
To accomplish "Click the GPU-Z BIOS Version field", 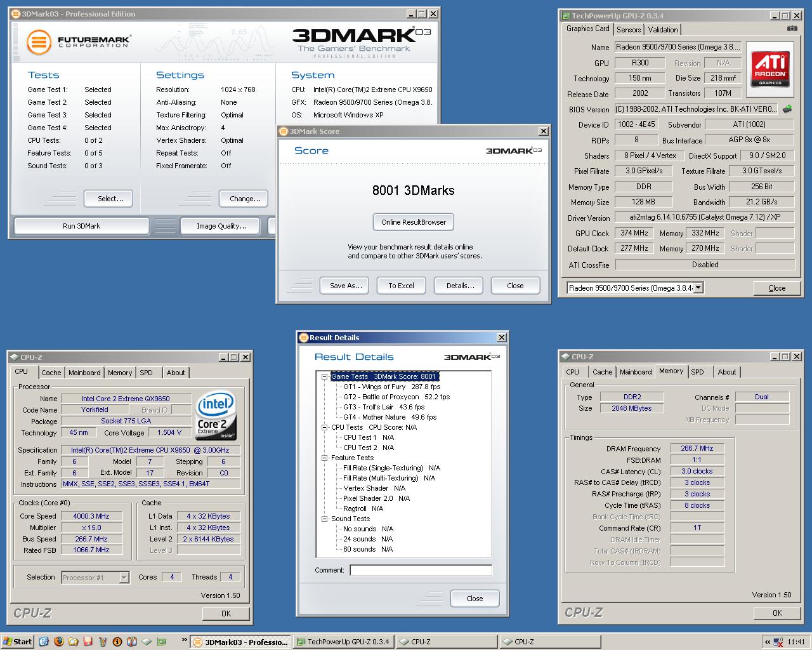I will pos(696,109).
